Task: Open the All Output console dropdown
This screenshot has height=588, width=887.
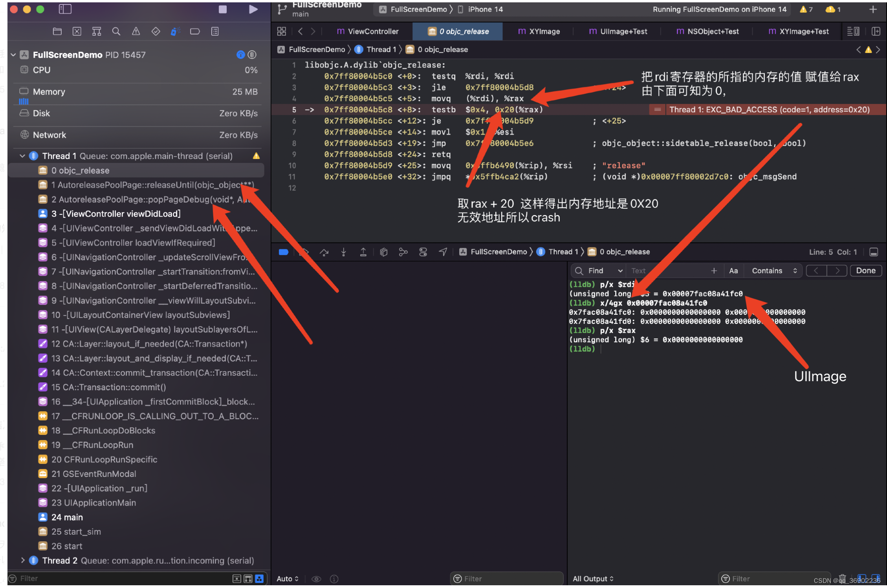Action: pos(593,579)
